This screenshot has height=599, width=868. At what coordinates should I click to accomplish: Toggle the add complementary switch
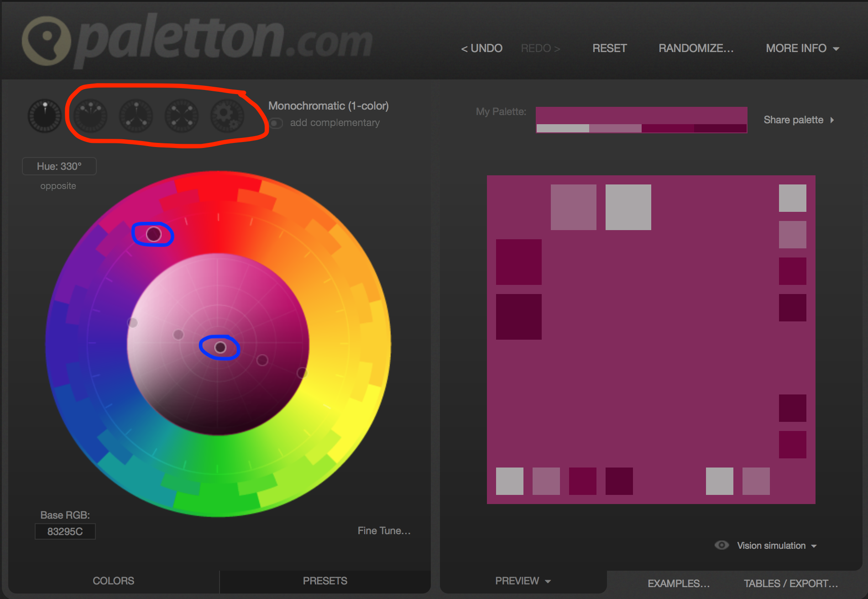point(276,123)
